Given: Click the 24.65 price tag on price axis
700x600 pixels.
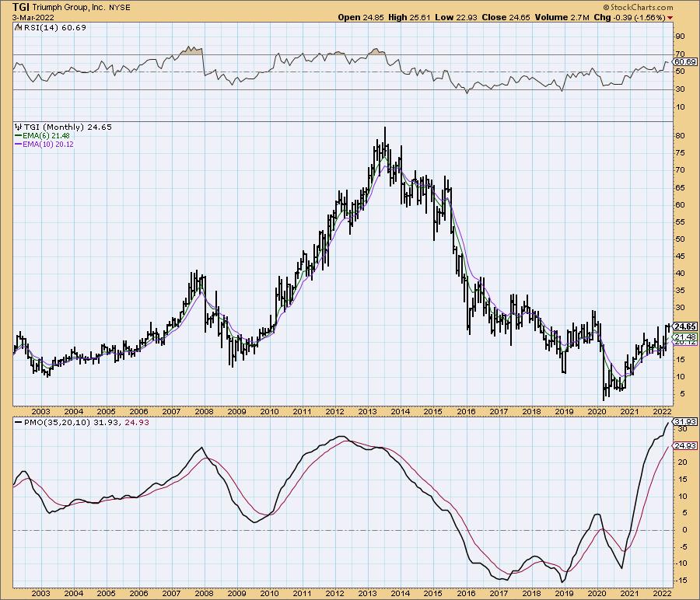Looking at the screenshot, I should coord(685,326).
